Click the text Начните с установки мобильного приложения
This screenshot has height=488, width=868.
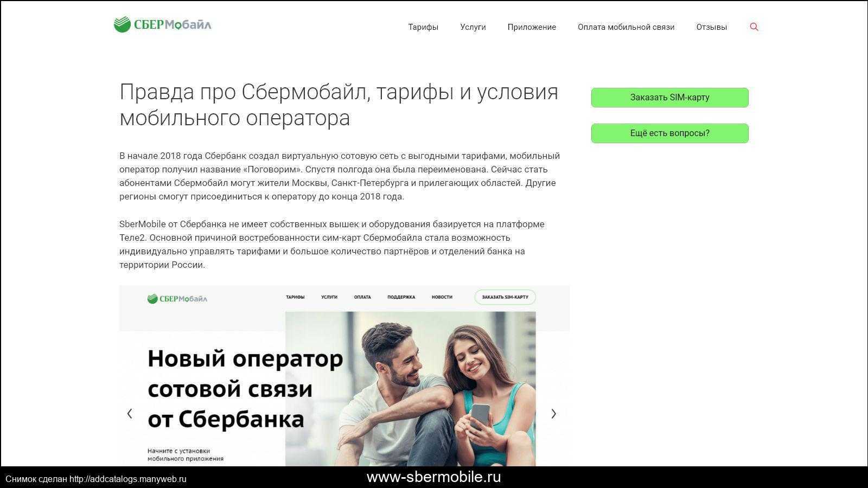(x=186, y=454)
